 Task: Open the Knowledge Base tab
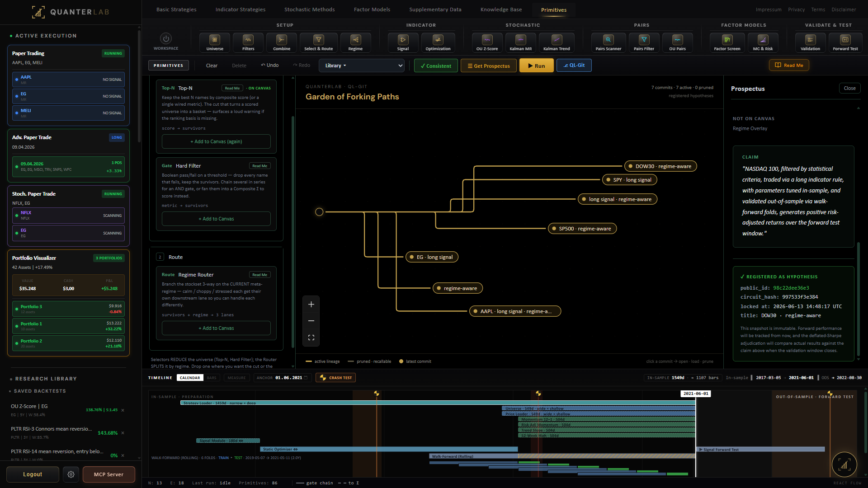click(x=501, y=9)
